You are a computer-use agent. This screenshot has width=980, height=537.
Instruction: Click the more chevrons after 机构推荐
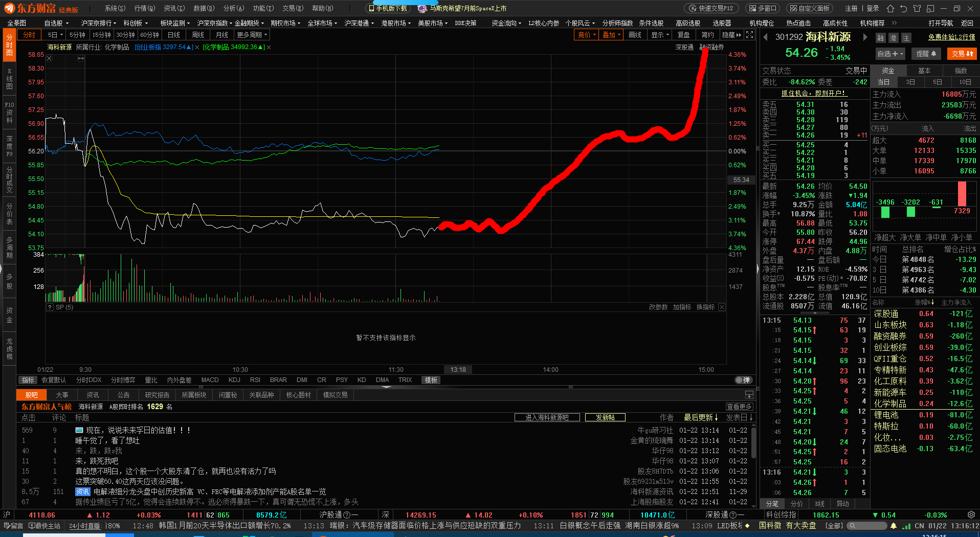[894, 23]
